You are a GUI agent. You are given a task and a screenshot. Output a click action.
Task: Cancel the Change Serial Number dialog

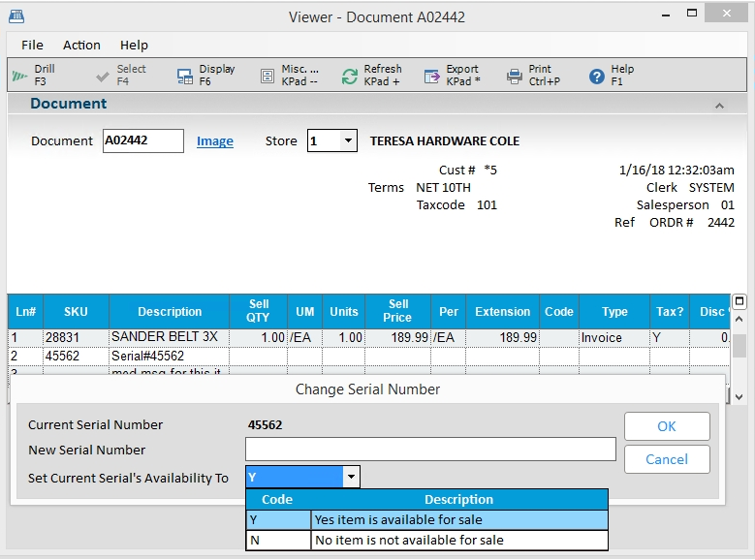coord(666,459)
